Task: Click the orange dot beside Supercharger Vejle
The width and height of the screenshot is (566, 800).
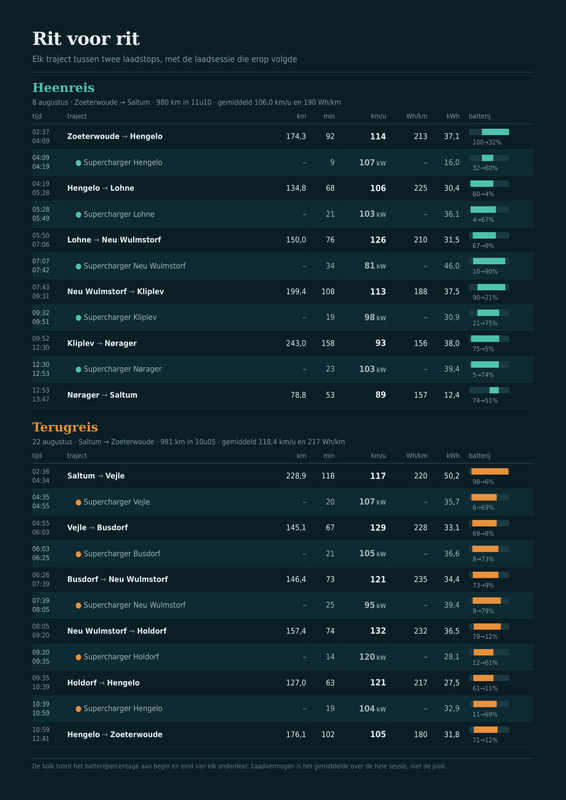Action: point(78,503)
